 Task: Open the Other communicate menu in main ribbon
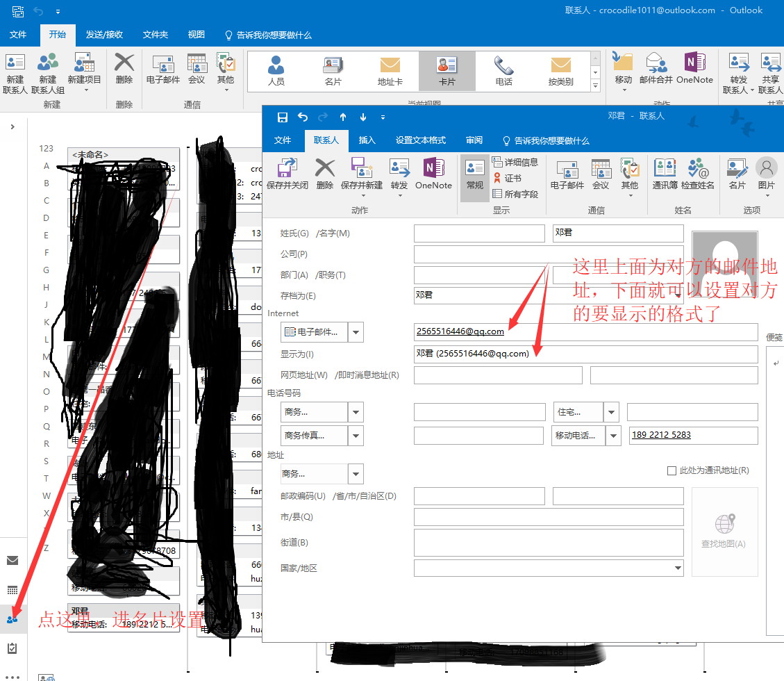pyautogui.click(x=226, y=72)
